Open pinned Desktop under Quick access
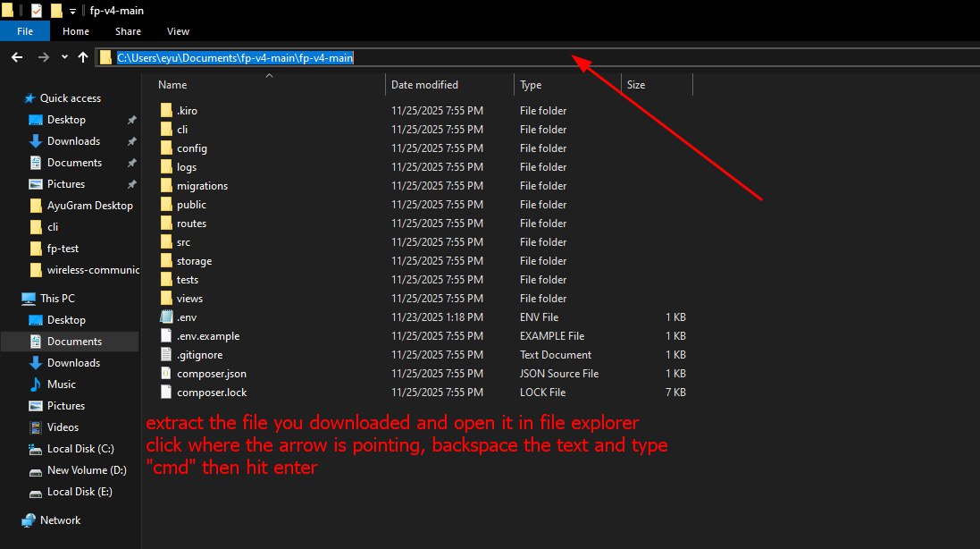This screenshot has height=549, width=980. click(x=66, y=120)
